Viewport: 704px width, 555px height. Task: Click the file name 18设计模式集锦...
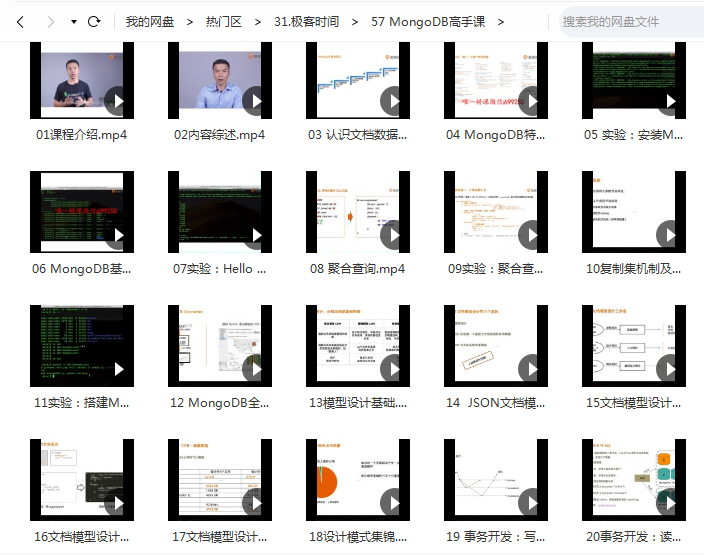tap(358, 537)
